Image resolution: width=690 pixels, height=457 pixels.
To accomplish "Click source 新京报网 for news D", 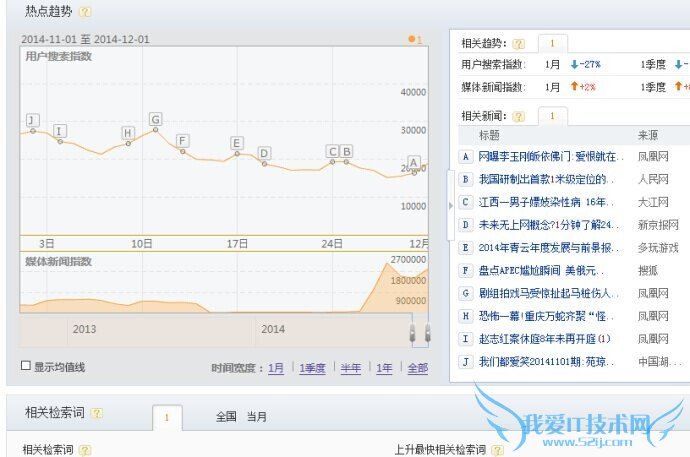I will (658, 225).
